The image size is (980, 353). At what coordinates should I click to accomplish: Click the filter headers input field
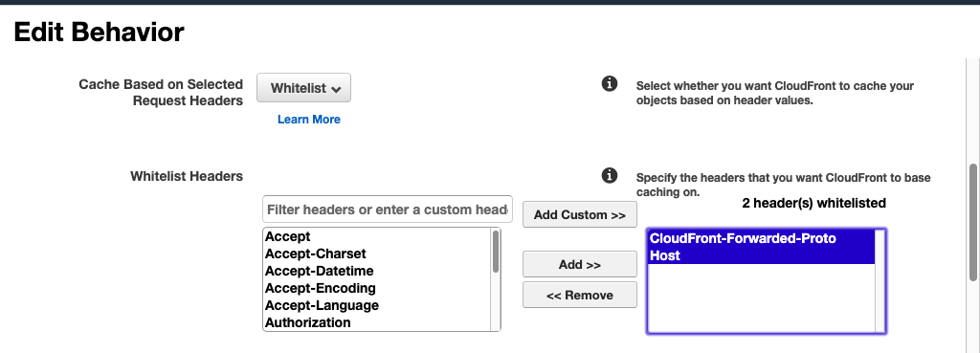point(388,210)
